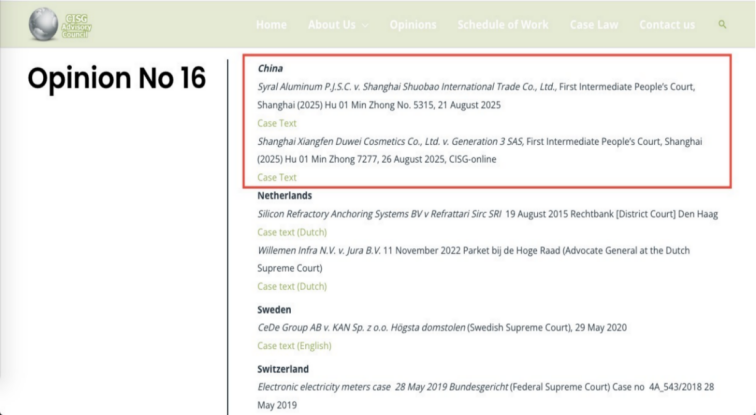Click Contact us in the header
756x415 pixels.
667,25
